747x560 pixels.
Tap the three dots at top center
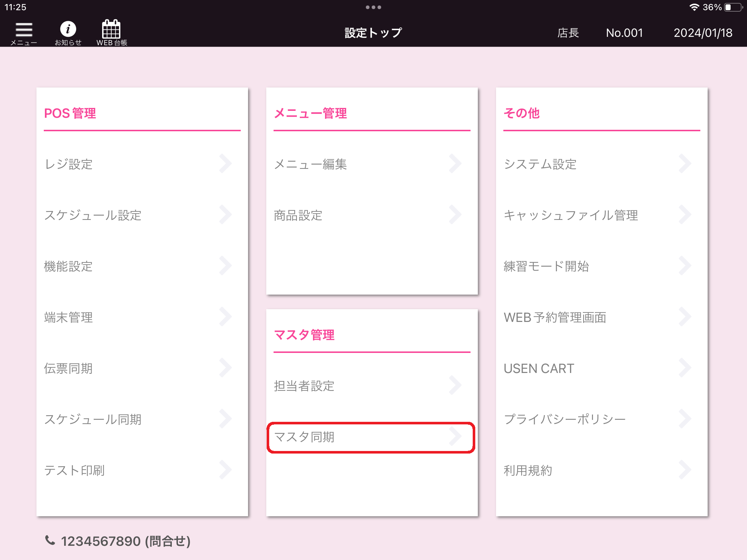point(373,7)
